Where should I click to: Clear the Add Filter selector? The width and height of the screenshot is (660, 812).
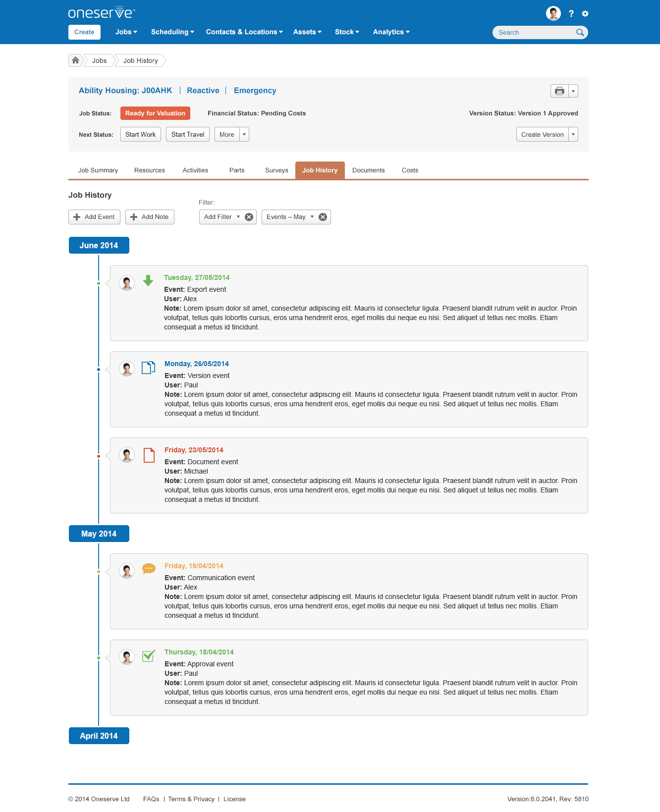pyautogui.click(x=249, y=217)
